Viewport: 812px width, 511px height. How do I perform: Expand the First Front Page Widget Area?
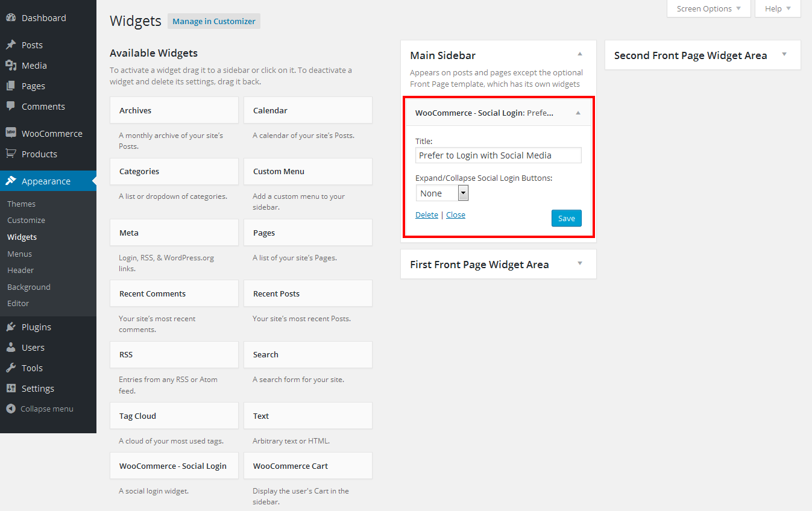pyautogui.click(x=580, y=264)
